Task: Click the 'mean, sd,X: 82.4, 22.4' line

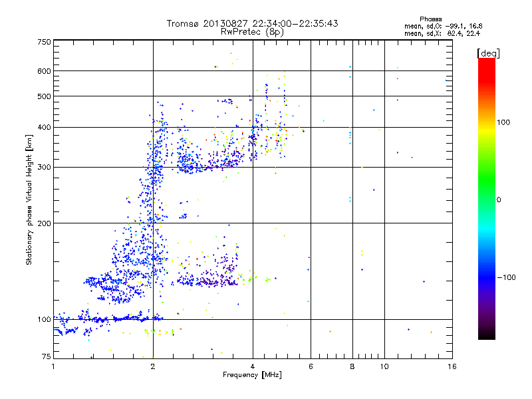Action: 442,33
